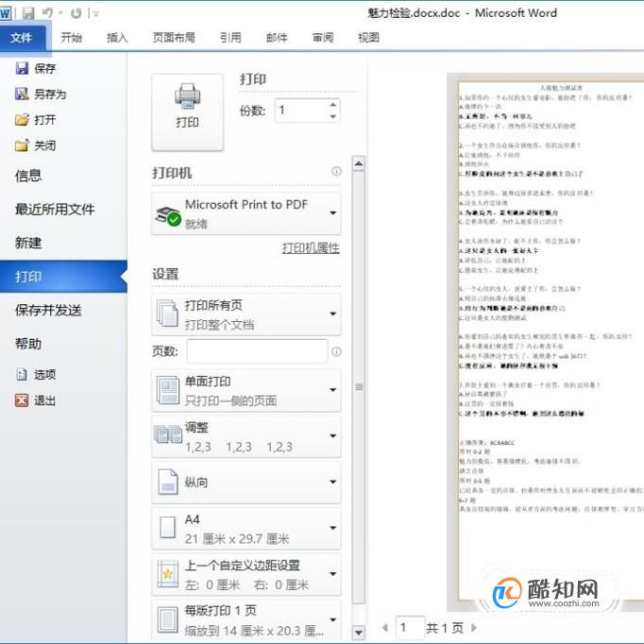The height and width of the screenshot is (644, 644).
Task: Switch to the 审阅 ribbon tab
Action: pyautogui.click(x=322, y=38)
